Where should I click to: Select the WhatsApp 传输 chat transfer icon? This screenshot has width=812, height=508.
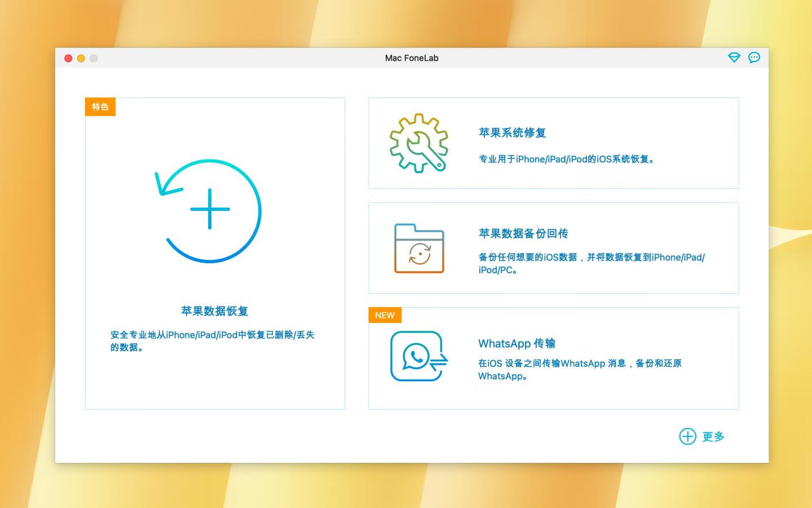418,356
